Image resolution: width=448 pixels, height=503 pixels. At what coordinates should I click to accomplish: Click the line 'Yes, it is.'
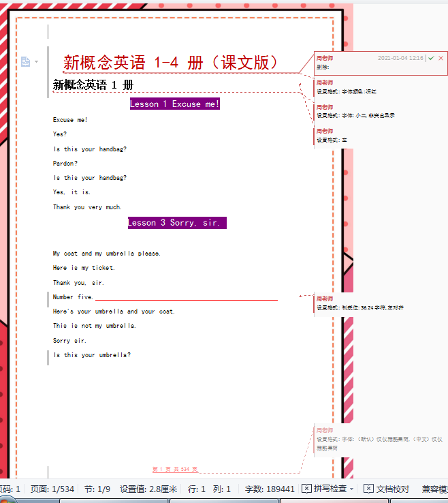tap(71, 192)
